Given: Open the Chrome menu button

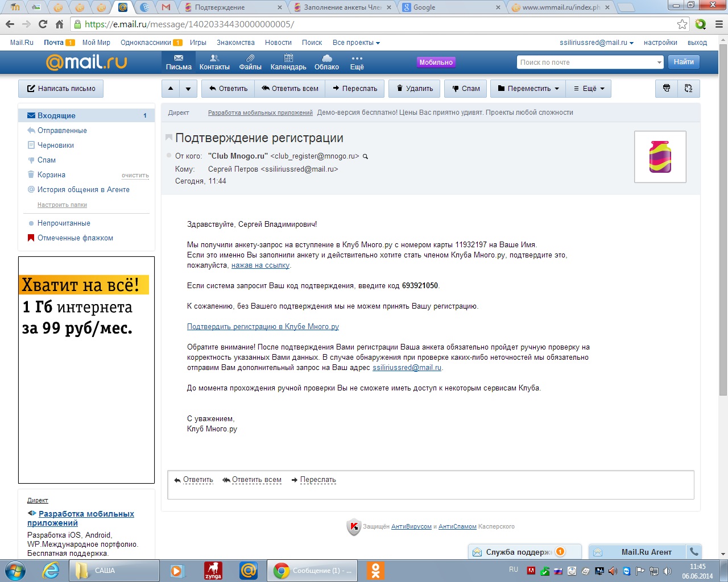Looking at the screenshot, I should (x=718, y=24).
